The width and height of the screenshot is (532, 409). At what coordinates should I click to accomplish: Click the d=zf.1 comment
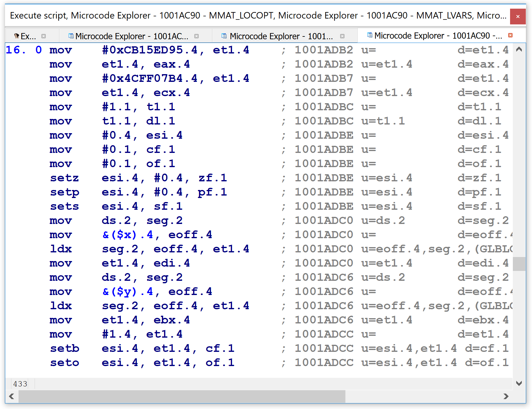click(479, 178)
